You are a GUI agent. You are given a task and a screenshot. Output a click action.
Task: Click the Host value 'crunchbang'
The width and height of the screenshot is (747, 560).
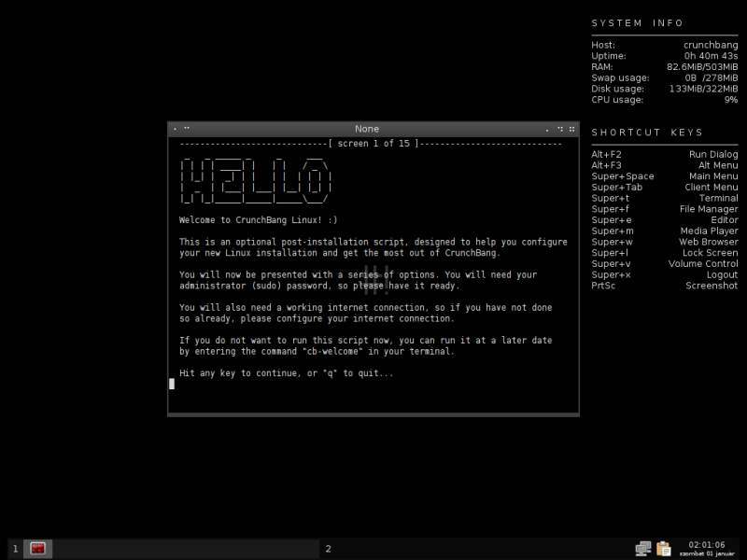(x=711, y=45)
